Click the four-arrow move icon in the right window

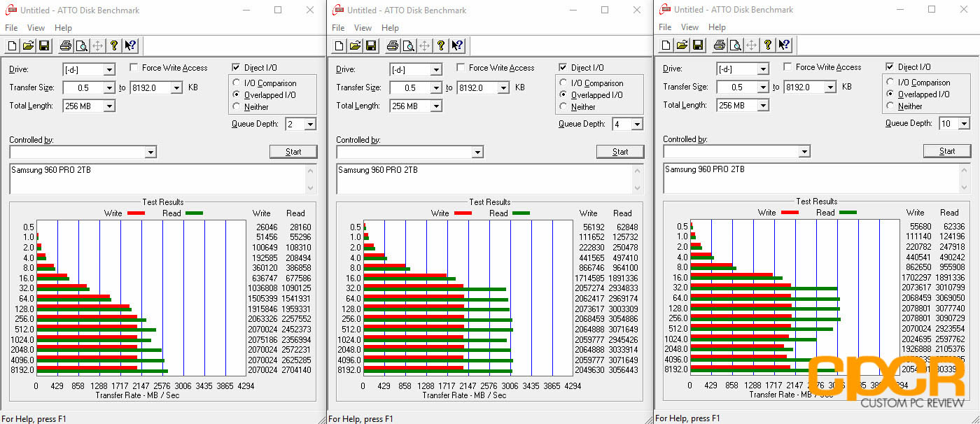coord(751,45)
